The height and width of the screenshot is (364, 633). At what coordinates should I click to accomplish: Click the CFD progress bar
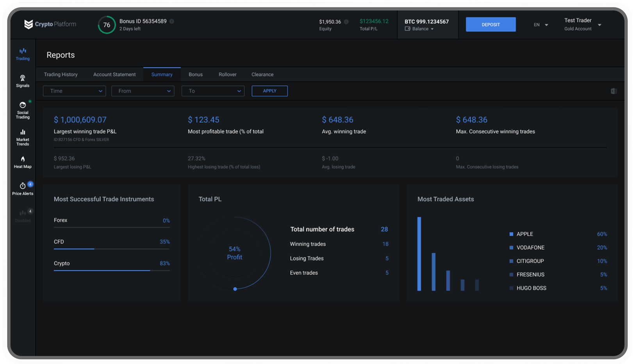click(112, 249)
